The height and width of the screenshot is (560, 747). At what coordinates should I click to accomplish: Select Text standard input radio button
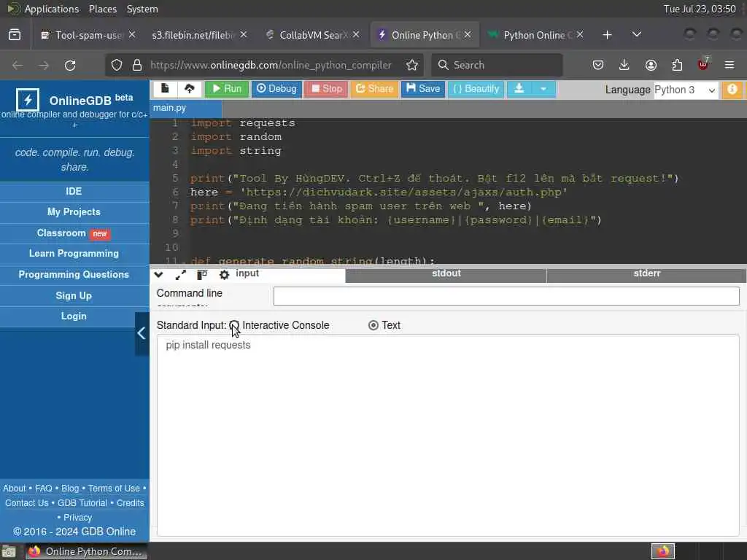pos(373,325)
